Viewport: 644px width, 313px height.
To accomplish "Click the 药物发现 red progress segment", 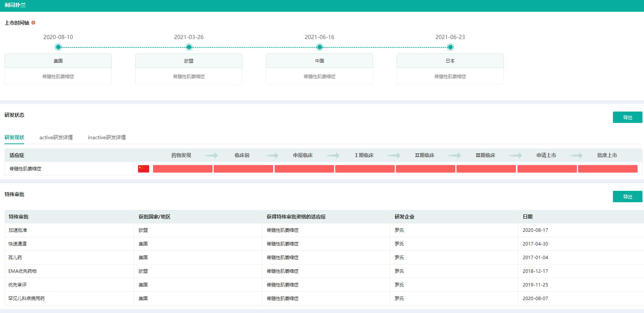I will pyautogui.click(x=183, y=169).
